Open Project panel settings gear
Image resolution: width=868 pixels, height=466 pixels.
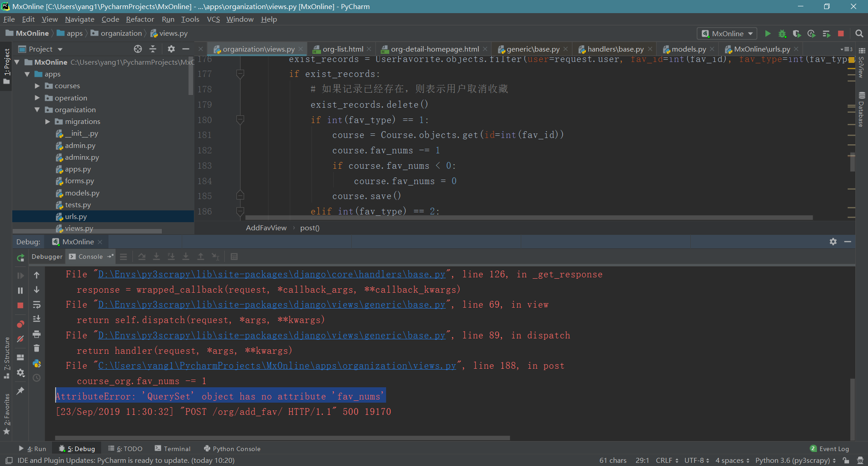pyautogui.click(x=171, y=49)
